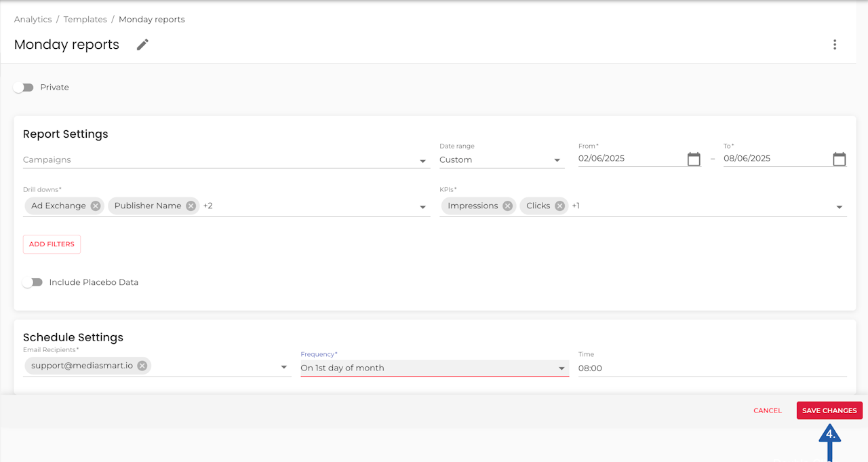Enable Include Placebo Data switch
This screenshot has width=868, height=462.
33,282
